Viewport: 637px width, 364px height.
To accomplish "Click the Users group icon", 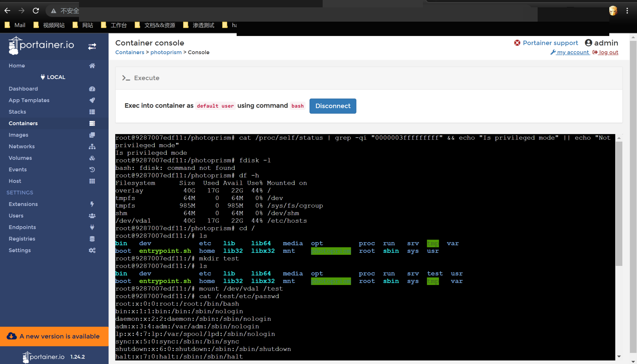I will [92, 216].
